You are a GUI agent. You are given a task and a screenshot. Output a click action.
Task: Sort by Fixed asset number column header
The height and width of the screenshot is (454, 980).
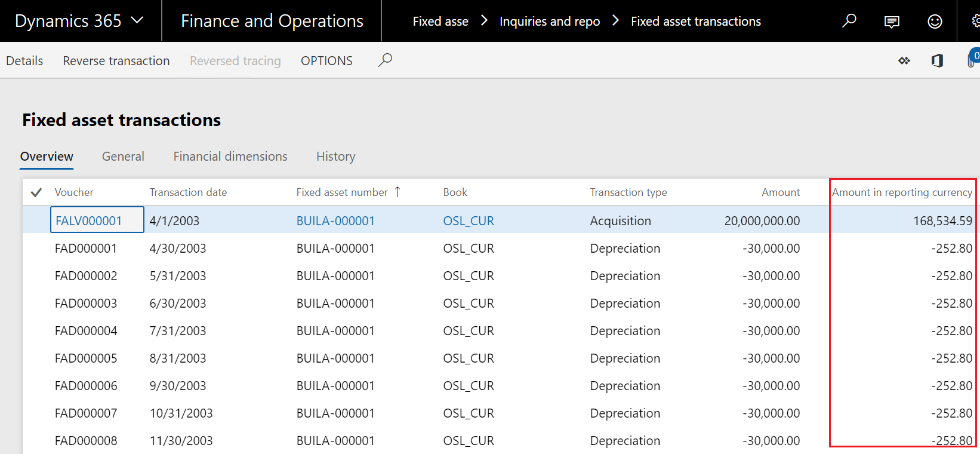point(342,192)
